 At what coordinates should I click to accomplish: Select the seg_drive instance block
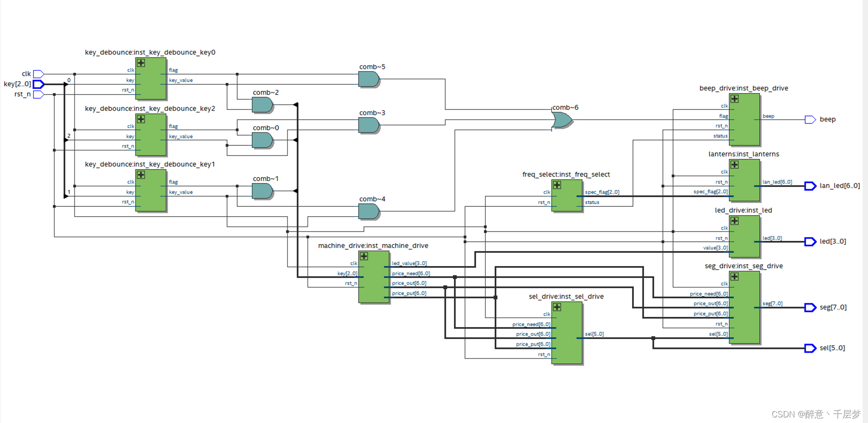click(x=745, y=307)
